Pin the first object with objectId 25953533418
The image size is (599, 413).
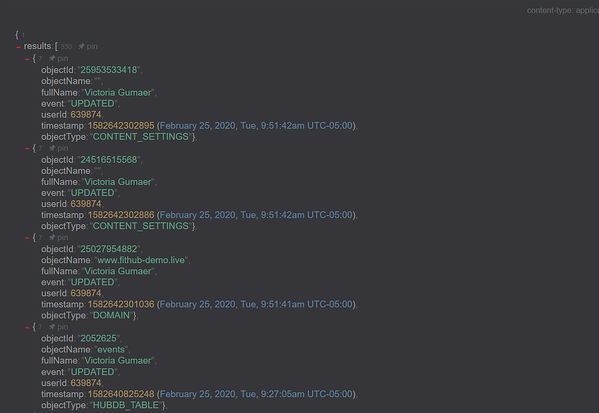(58, 58)
